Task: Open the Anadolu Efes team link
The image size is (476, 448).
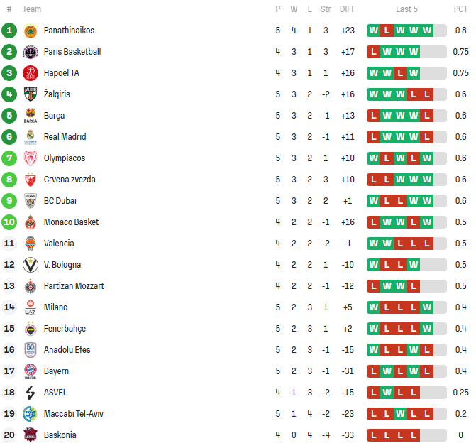Action: 67,350
